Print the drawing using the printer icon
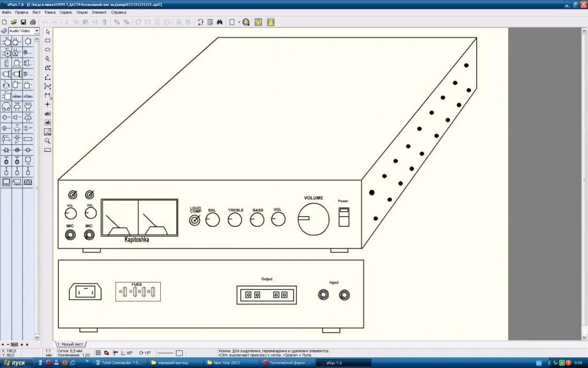 [x=33, y=22]
